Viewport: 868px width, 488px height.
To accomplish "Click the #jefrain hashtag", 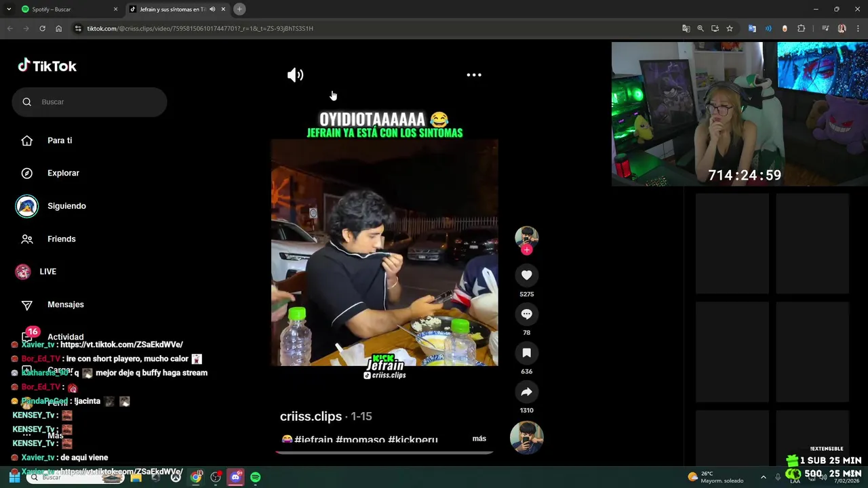I will pyautogui.click(x=313, y=440).
